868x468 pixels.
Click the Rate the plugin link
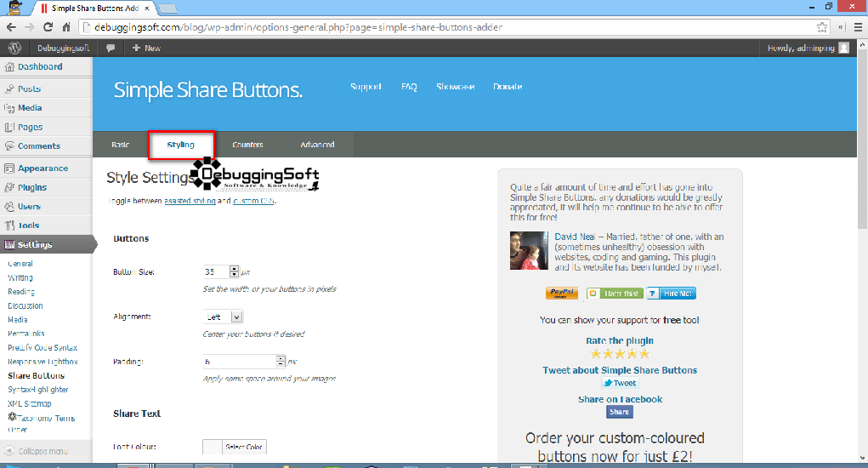click(620, 340)
